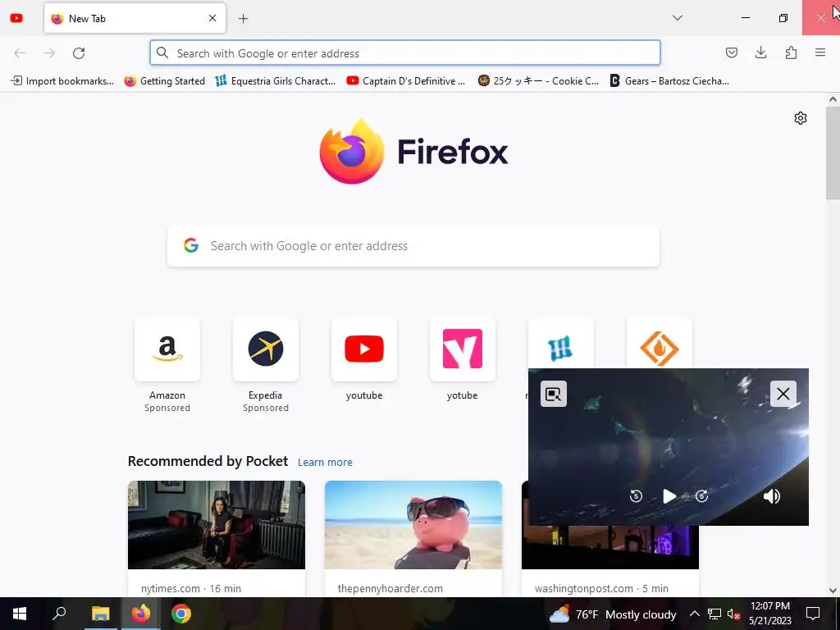Reload the current page

coord(79,53)
